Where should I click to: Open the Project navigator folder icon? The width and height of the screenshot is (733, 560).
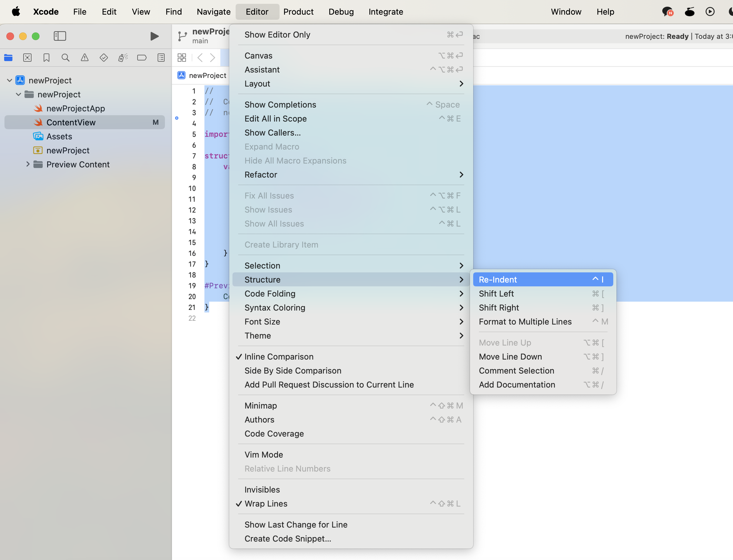8,58
